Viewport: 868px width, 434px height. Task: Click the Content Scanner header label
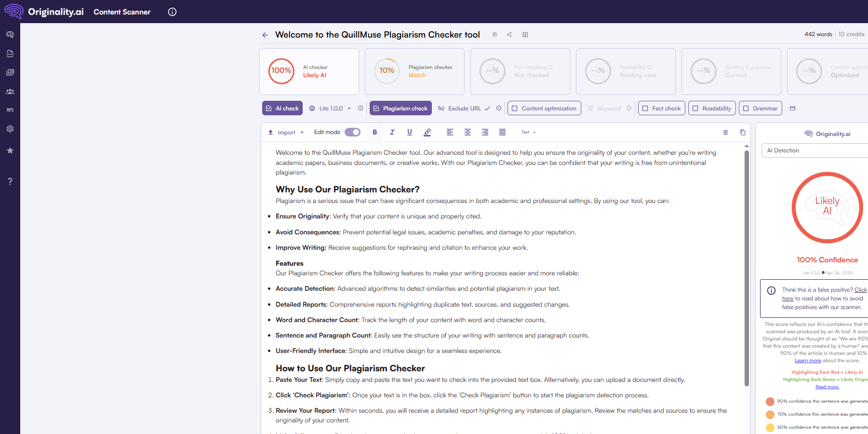click(122, 12)
